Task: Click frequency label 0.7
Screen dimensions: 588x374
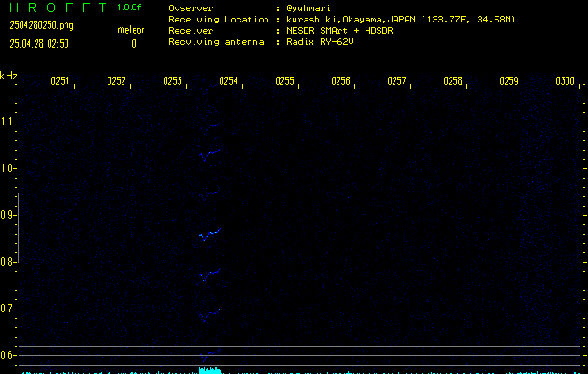Action: [x=7, y=309]
